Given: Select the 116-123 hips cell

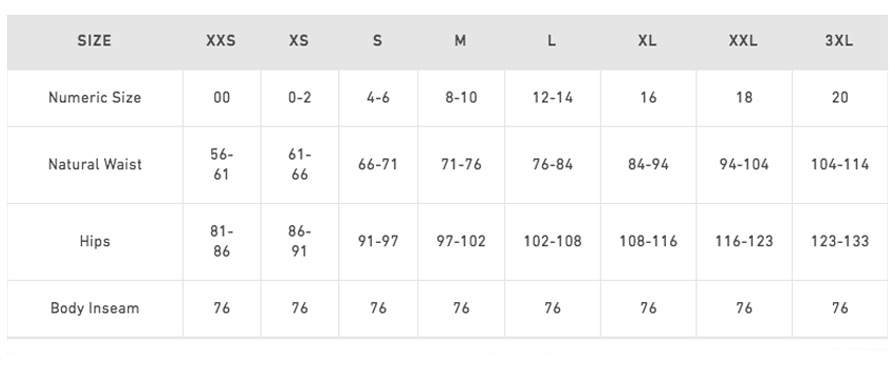Looking at the screenshot, I should point(744,241).
